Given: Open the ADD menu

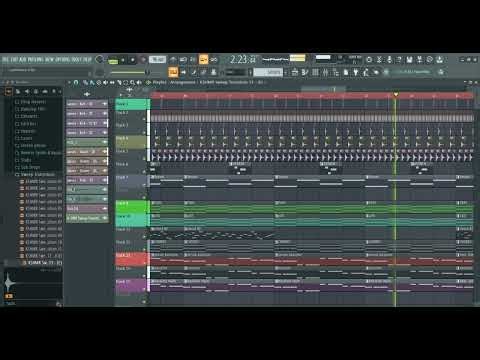Looking at the screenshot, I should 23,60.
